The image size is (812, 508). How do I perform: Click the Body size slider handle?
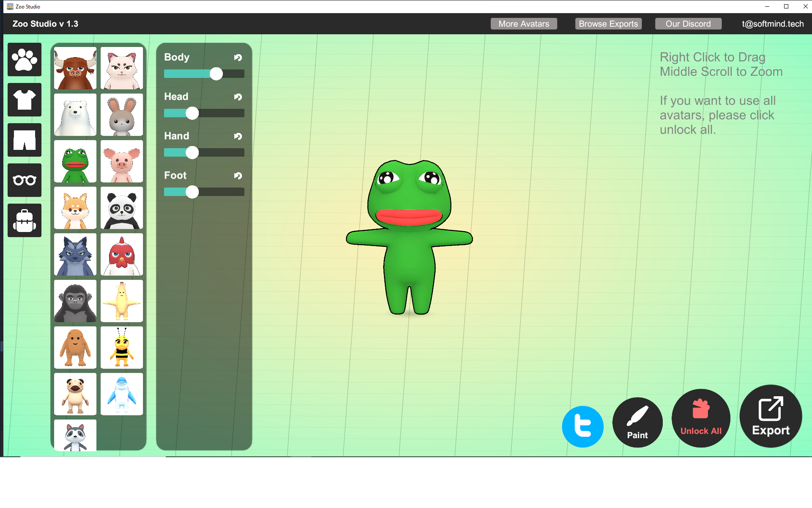tap(216, 74)
